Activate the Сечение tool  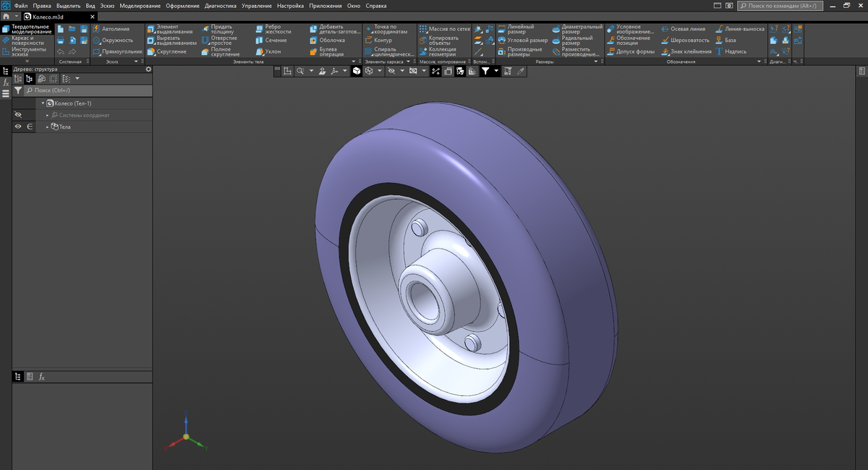(x=271, y=40)
